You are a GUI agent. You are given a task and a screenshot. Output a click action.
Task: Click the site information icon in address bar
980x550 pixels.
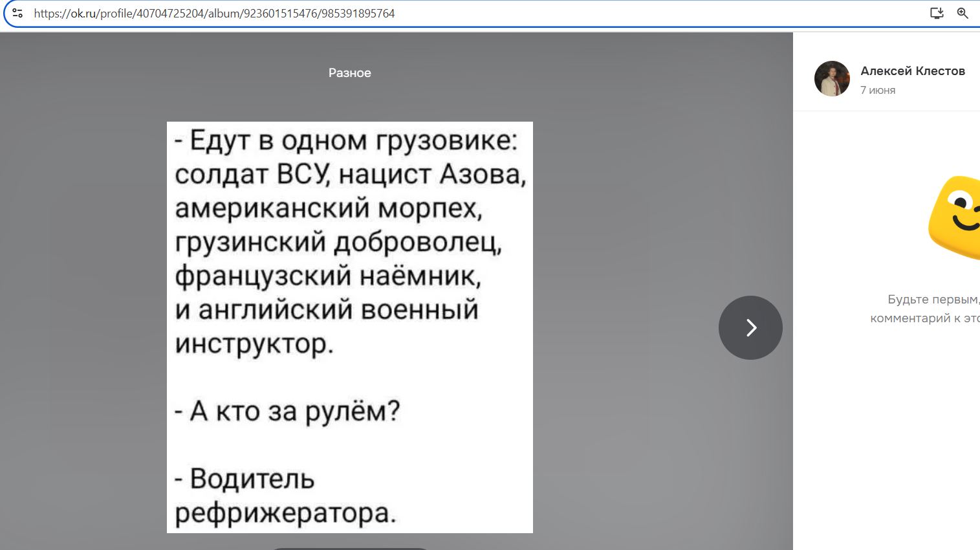pyautogui.click(x=17, y=13)
